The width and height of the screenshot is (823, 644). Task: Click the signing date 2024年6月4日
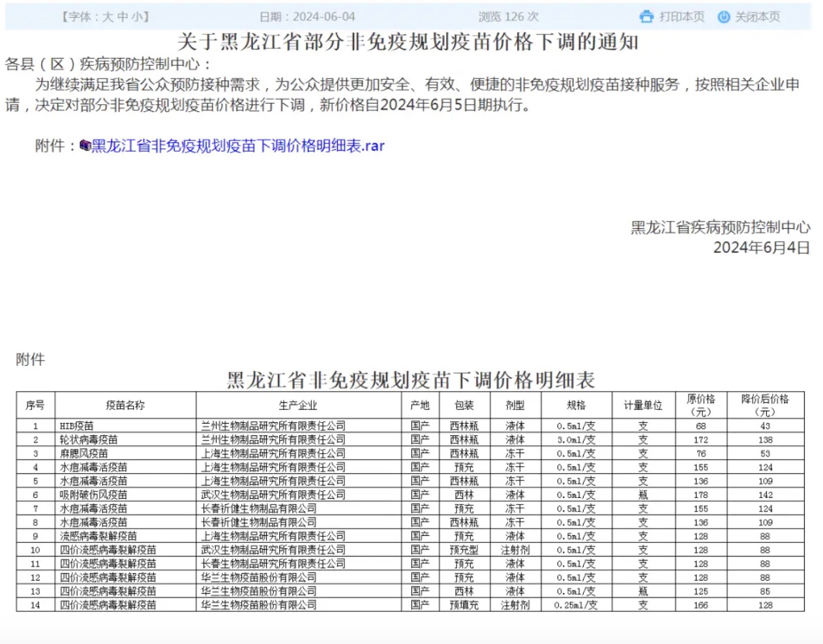[x=762, y=248]
